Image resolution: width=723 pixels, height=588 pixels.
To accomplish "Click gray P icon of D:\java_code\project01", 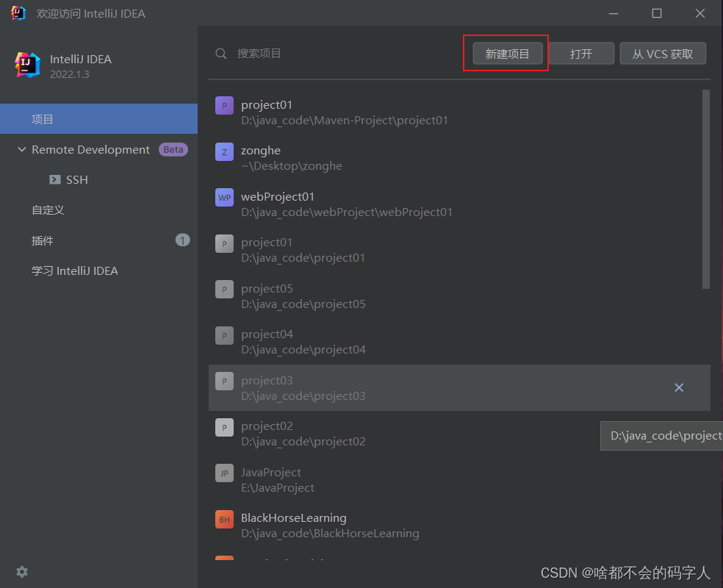I will (x=224, y=243).
